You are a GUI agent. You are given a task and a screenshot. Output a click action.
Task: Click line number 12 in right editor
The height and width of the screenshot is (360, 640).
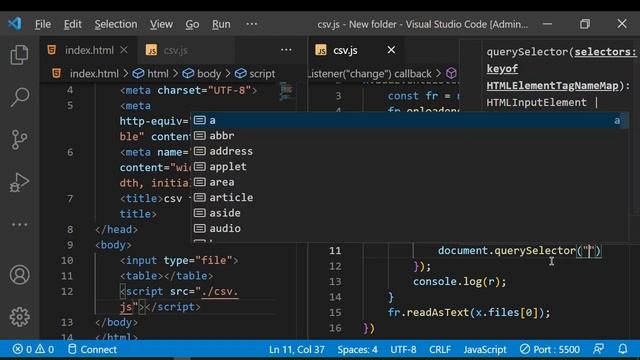point(335,266)
